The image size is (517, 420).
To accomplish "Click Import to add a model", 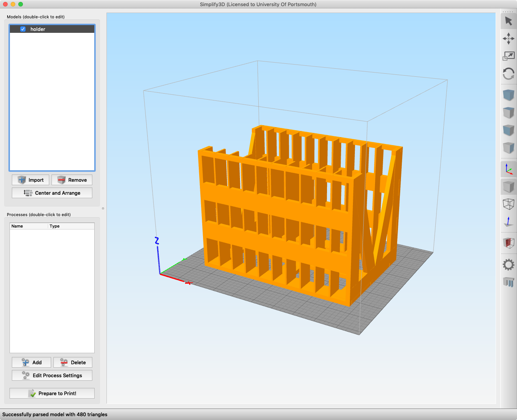I will (x=30, y=179).
